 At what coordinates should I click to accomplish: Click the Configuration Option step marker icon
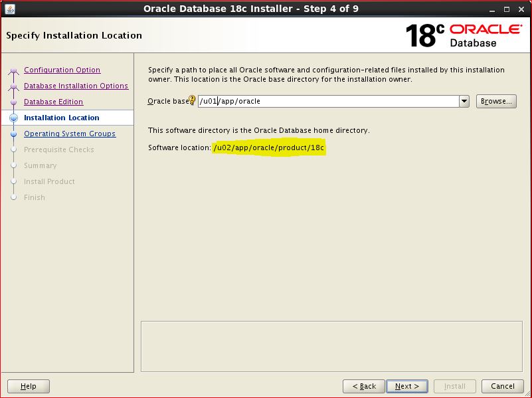click(x=13, y=71)
